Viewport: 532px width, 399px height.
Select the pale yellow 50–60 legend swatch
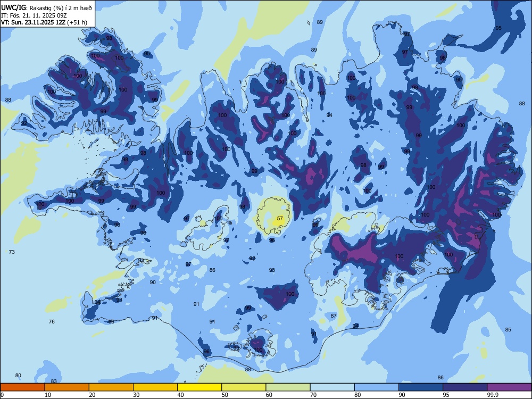244,387
